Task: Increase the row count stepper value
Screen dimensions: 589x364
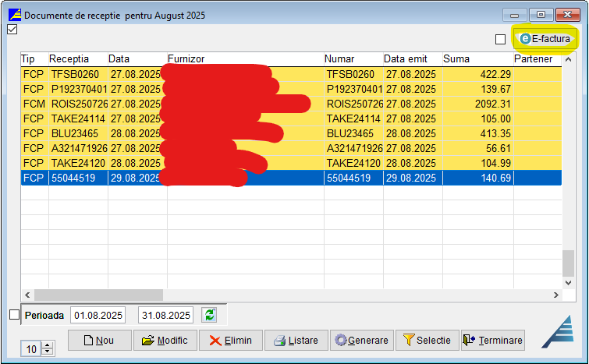Action: 48,345
